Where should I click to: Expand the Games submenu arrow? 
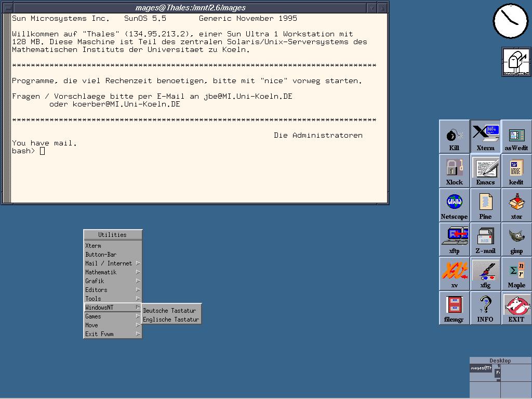click(138, 316)
